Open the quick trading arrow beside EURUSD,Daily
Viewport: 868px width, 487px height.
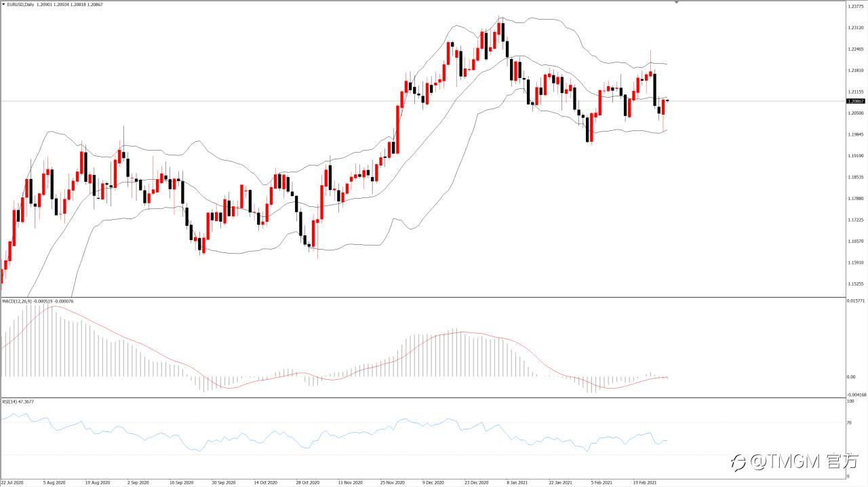[3, 5]
